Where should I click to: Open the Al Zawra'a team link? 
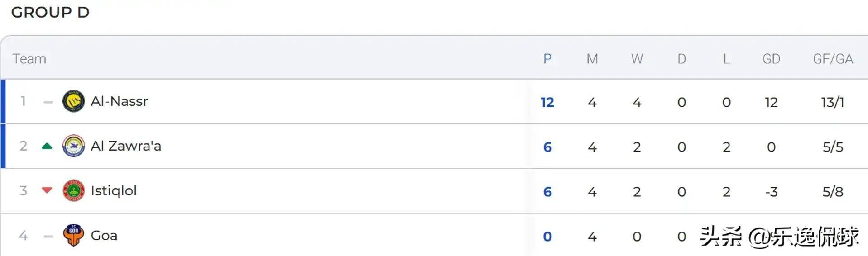126,146
